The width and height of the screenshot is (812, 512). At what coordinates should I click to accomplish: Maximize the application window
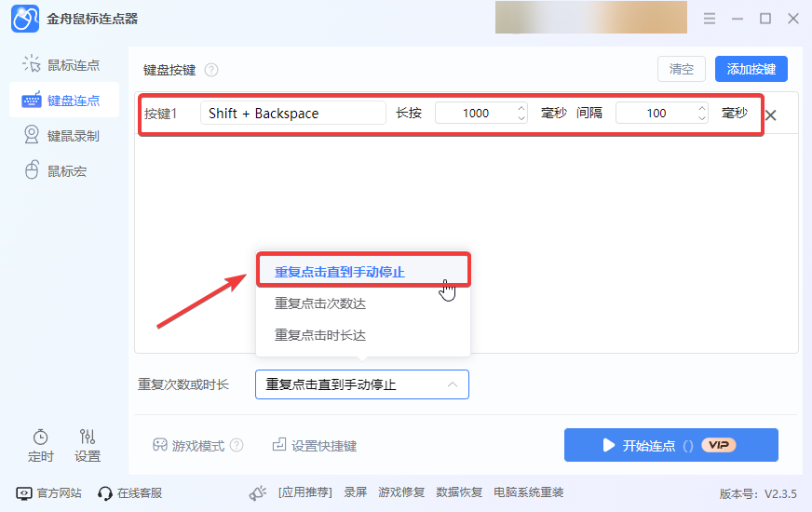tap(765, 19)
